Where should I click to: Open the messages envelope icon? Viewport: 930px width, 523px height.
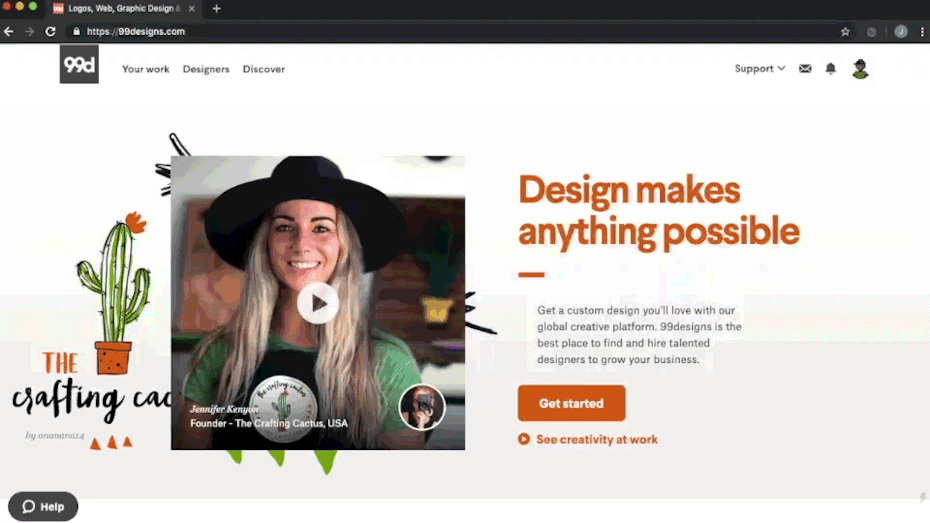tap(805, 69)
